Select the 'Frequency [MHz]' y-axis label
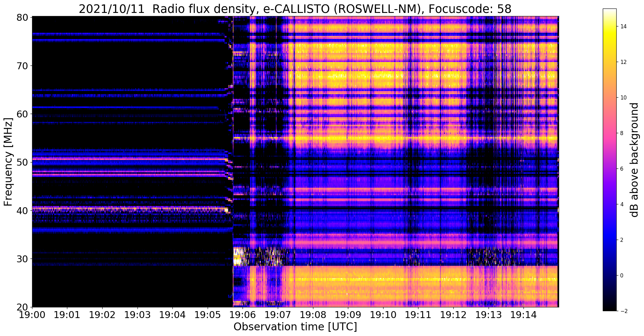 click(8, 162)
